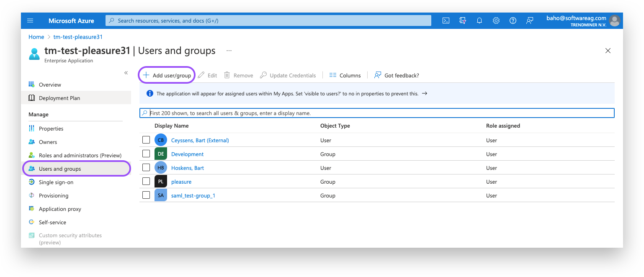Open the portal settings gear
Image resolution: width=644 pixels, height=277 pixels.
(496, 21)
